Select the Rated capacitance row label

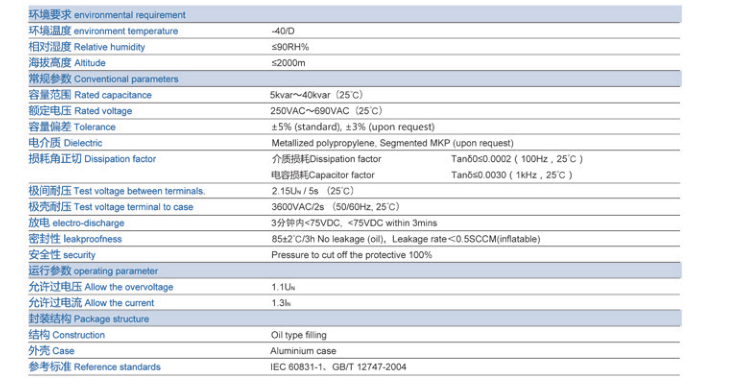point(90,95)
